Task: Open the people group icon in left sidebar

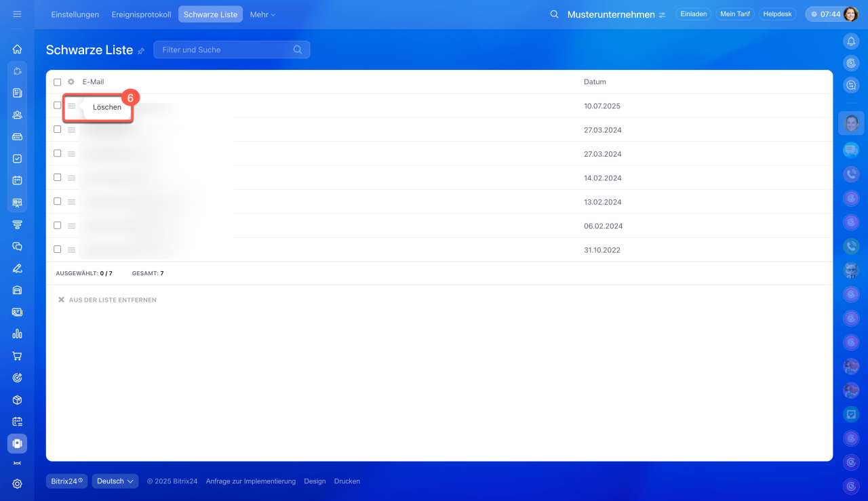Action: pos(17,115)
